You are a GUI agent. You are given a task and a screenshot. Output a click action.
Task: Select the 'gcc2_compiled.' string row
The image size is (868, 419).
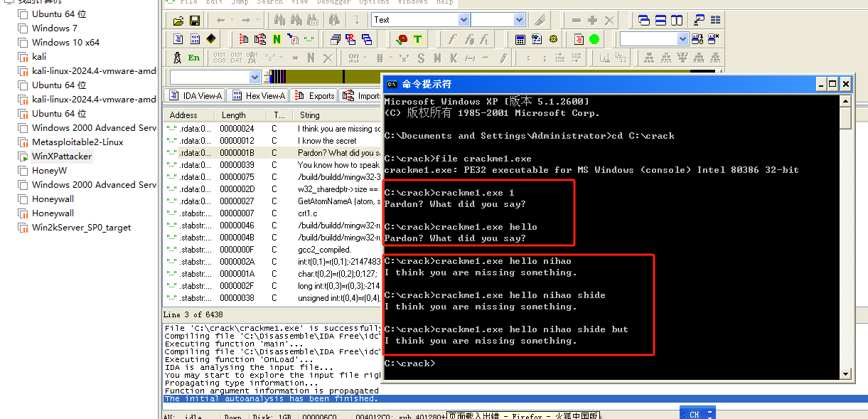pyautogui.click(x=272, y=250)
